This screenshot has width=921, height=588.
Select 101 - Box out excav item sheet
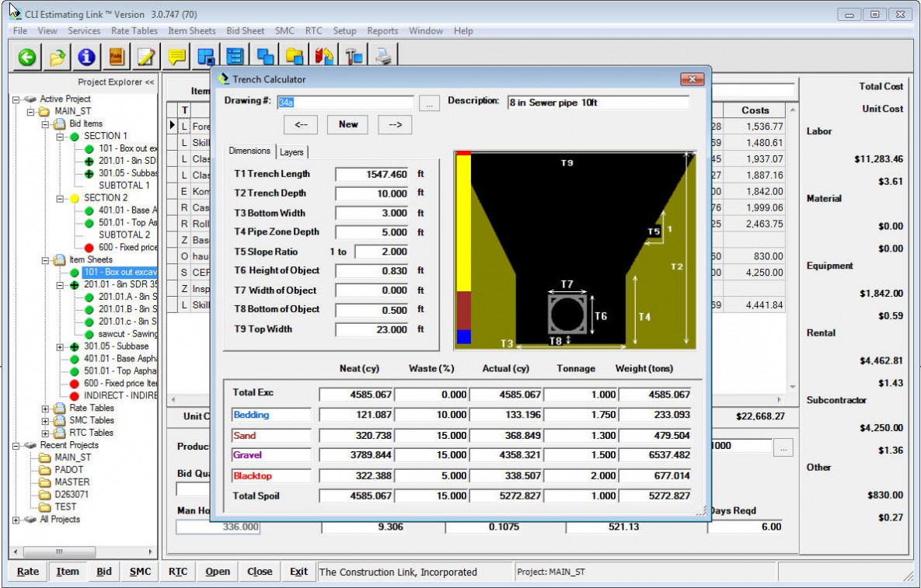tap(120, 273)
